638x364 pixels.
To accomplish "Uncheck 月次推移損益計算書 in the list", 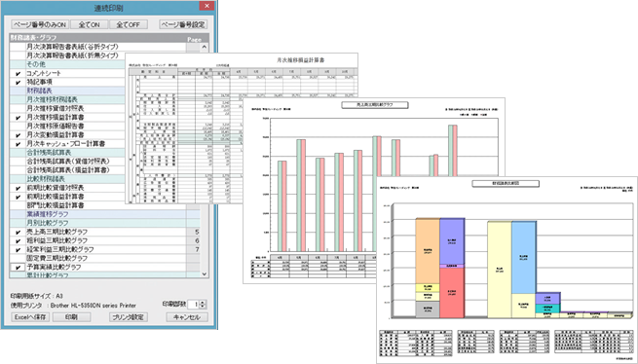I will 18,118.
